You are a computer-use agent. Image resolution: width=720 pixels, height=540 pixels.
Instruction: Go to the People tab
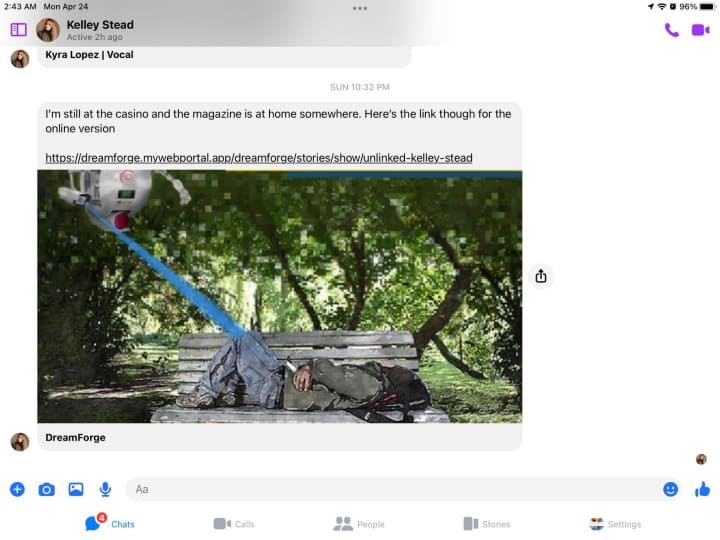click(x=359, y=524)
